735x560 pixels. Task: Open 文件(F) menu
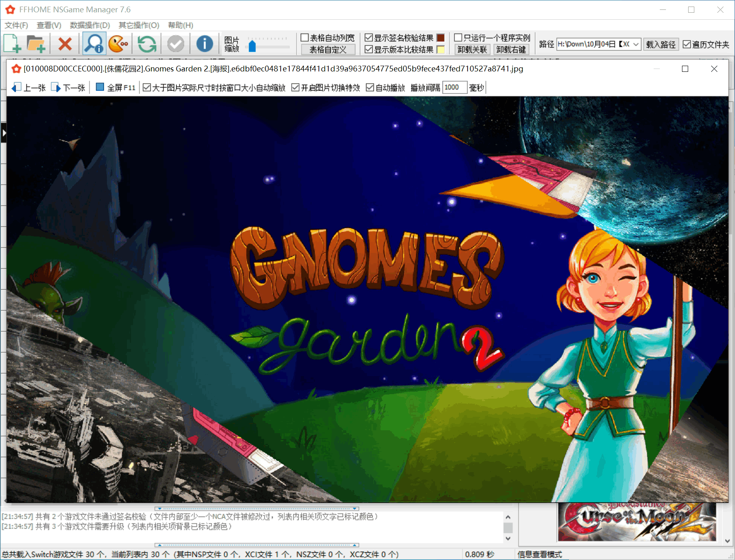16,25
